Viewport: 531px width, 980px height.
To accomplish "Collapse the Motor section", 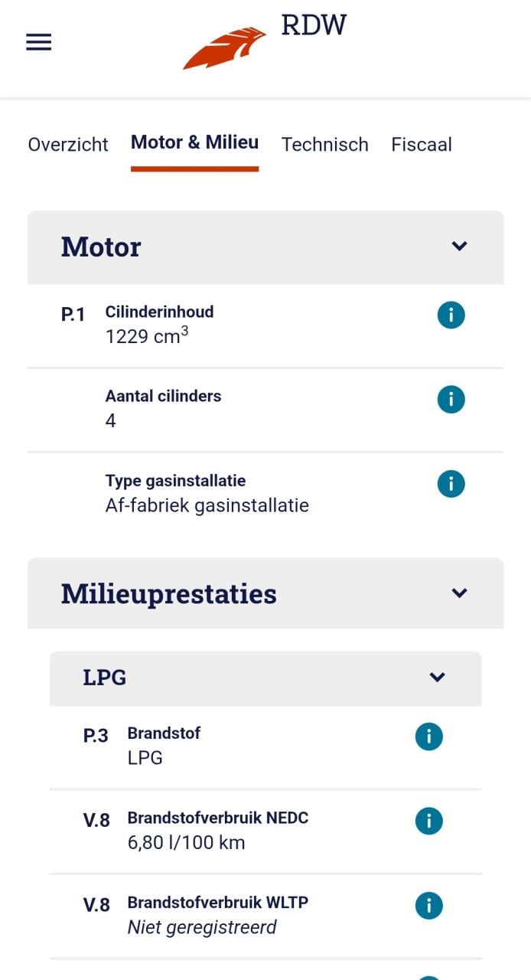I will (459, 246).
